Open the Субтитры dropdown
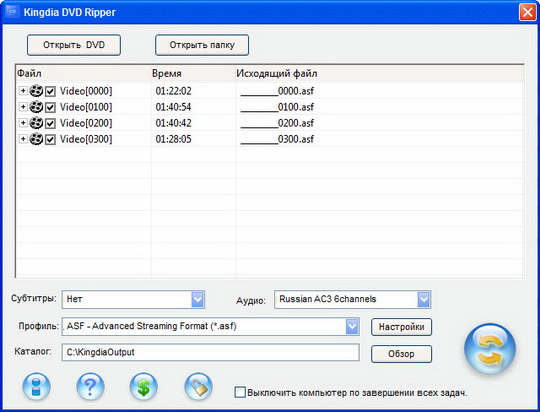 pyautogui.click(x=198, y=299)
